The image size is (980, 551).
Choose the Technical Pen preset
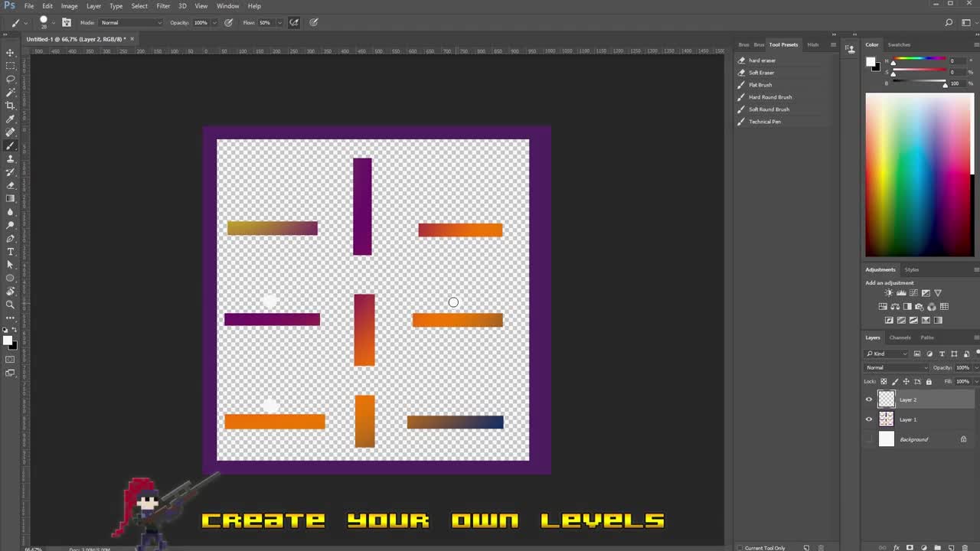[x=764, y=122]
